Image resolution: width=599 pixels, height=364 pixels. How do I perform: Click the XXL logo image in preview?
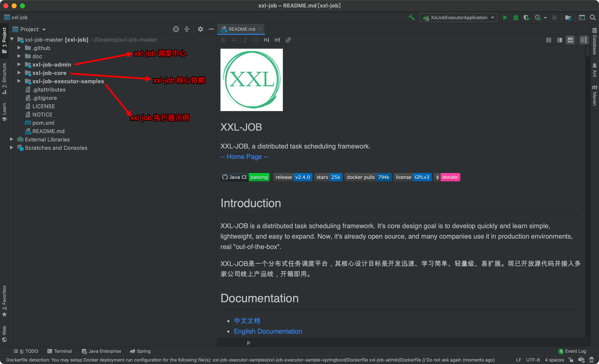[x=252, y=80]
